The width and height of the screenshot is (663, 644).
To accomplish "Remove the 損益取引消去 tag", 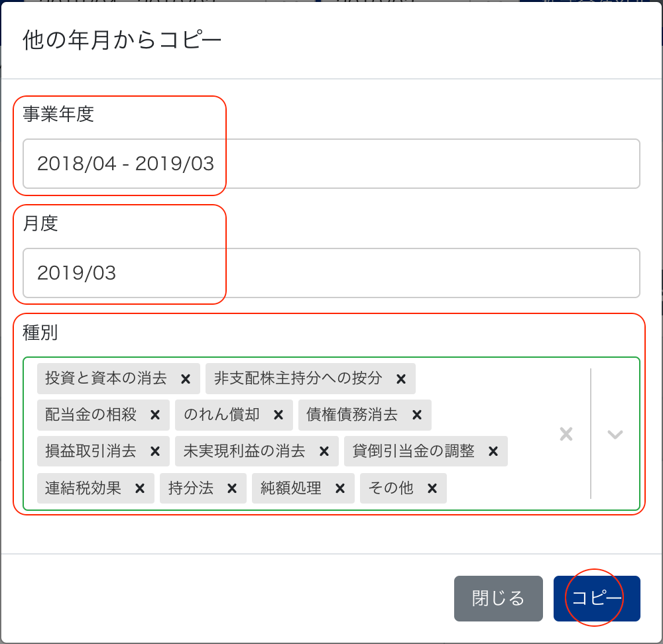I will pyautogui.click(x=155, y=452).
